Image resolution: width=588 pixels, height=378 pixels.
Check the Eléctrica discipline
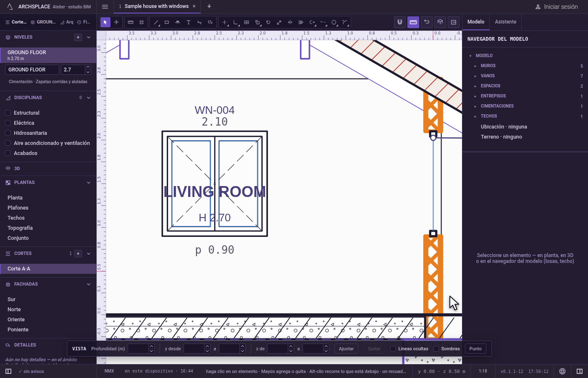click(x=8, y=123)
